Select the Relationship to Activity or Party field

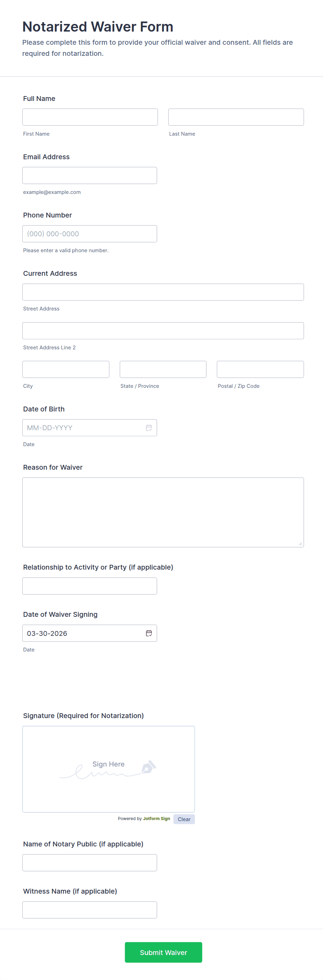coord(90,586)
